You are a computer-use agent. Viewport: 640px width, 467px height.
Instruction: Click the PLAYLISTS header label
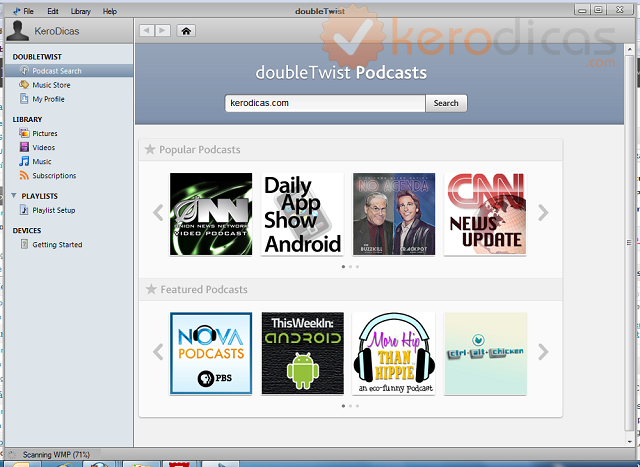(x=40, y=196)
